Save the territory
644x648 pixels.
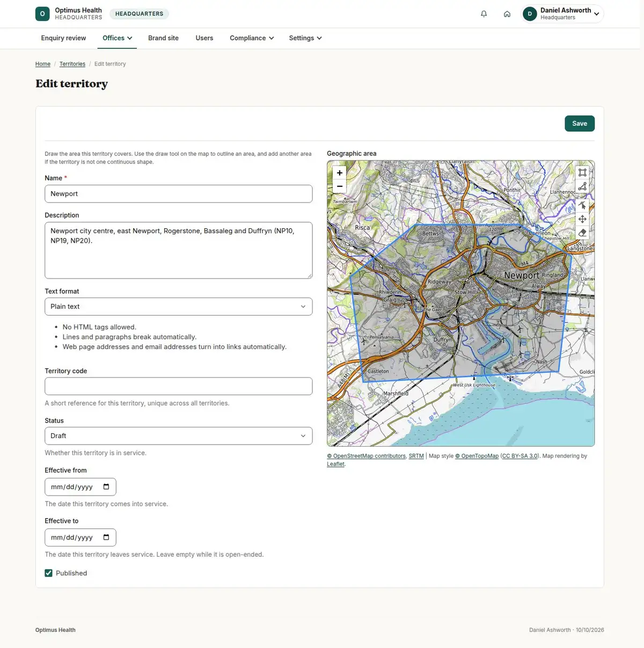[x=580, y=123]
